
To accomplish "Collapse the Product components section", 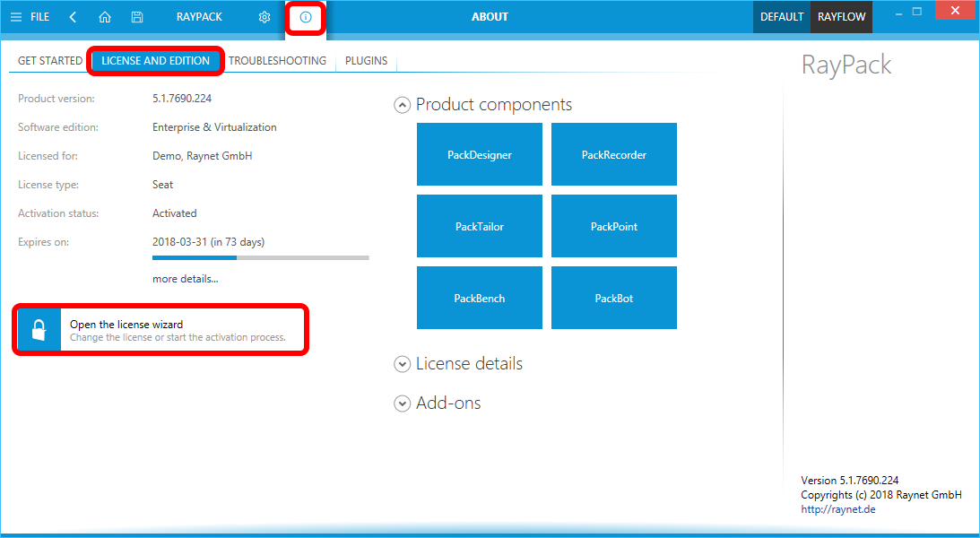I will [402, 105].
